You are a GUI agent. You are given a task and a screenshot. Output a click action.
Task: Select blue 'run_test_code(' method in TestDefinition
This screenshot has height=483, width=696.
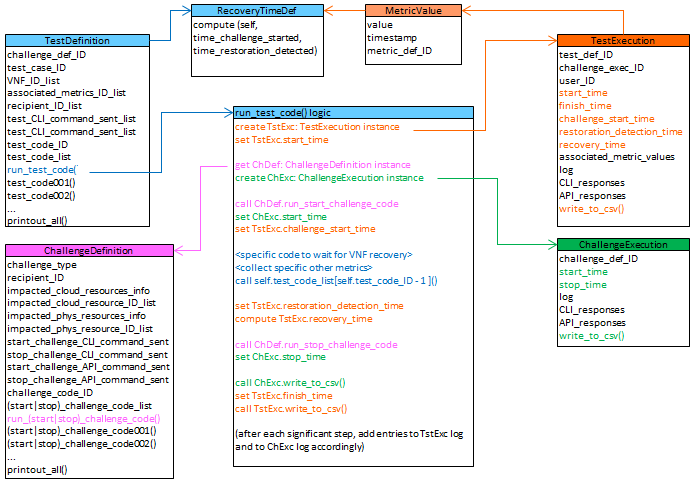click(42, 170)
